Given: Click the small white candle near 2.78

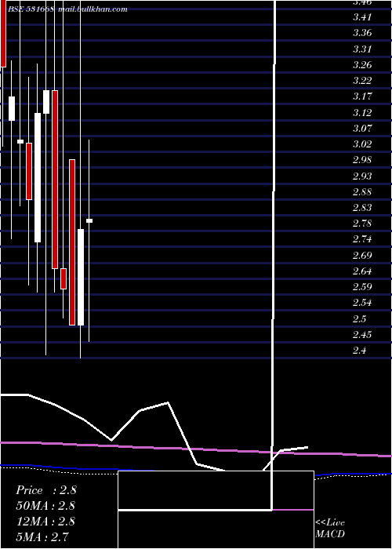Looking at the screenshot, I should [89, 220].
